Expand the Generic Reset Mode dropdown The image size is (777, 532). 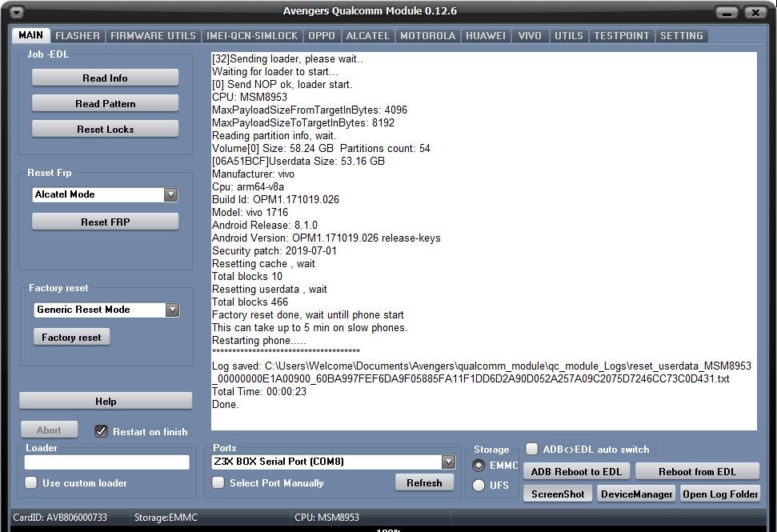(172, 310)
